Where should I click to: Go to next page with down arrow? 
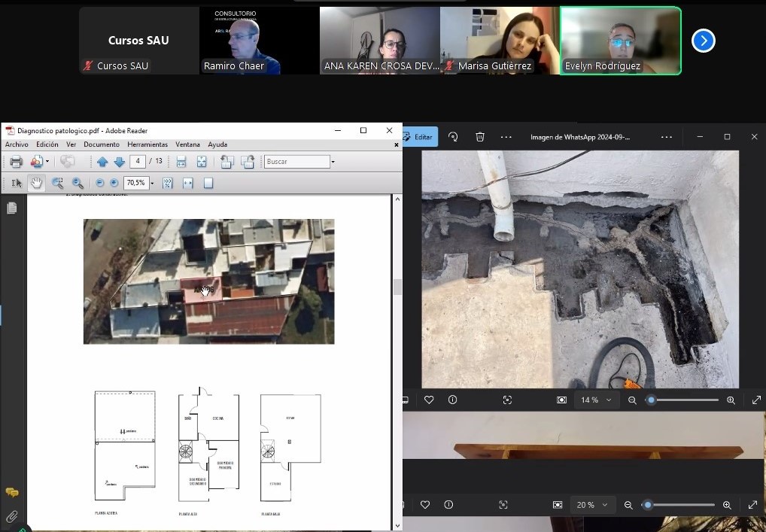pos(119,162)
